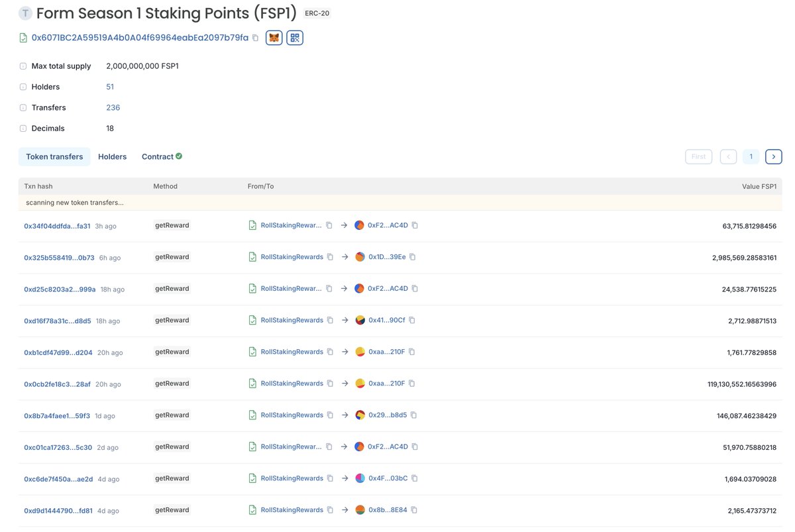Open token contract address 0x6071BC2A59519A4b0A04f69964eabEa2097b79fa
Screen dimensions: 795x532
(x=140, y=38)
